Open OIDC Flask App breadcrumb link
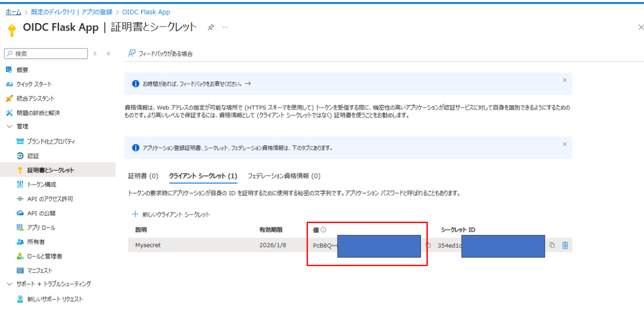Image resolution: width=644 pixels, height=310 pixels. [146, 12]
